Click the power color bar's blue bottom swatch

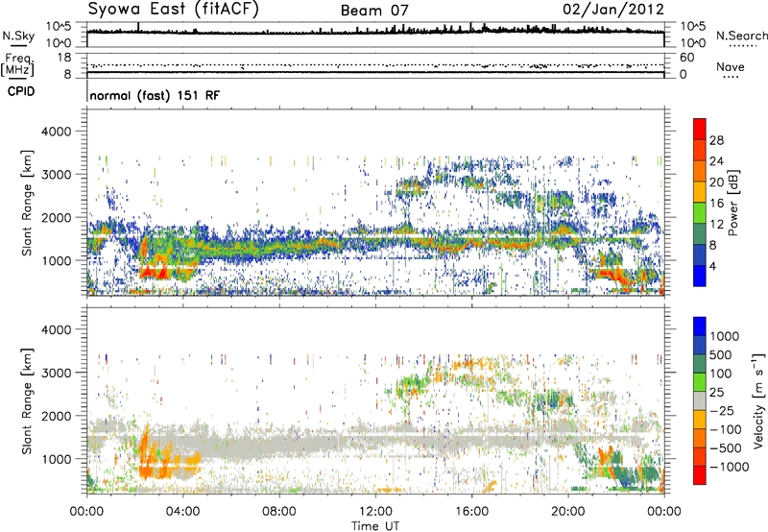point(700,276)
